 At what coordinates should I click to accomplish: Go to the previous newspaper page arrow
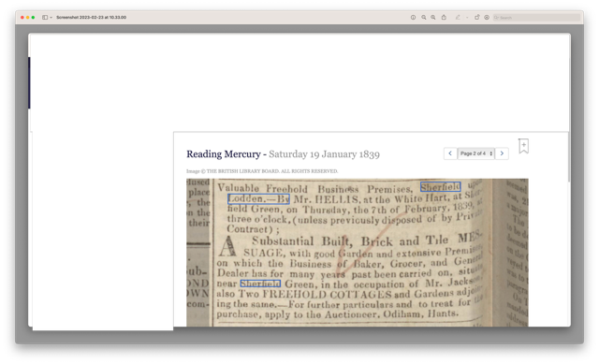pos(450,153)
